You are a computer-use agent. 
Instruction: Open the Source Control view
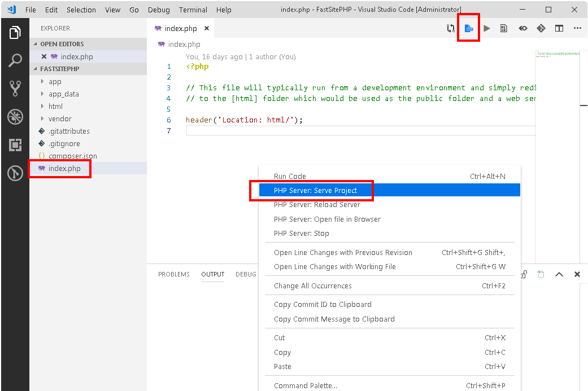[x=15, y=89]
